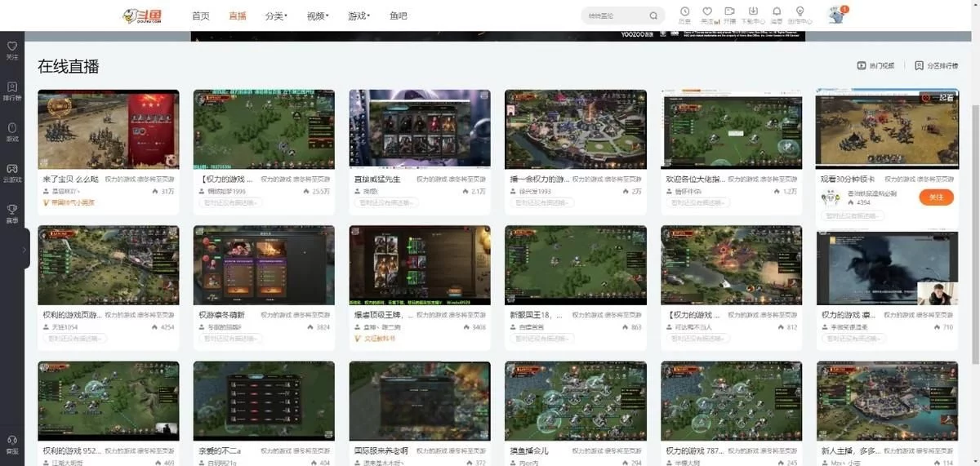Open the 来了宝贝 么么哒 stream thumbnail
980x466 pixels.
109,129
